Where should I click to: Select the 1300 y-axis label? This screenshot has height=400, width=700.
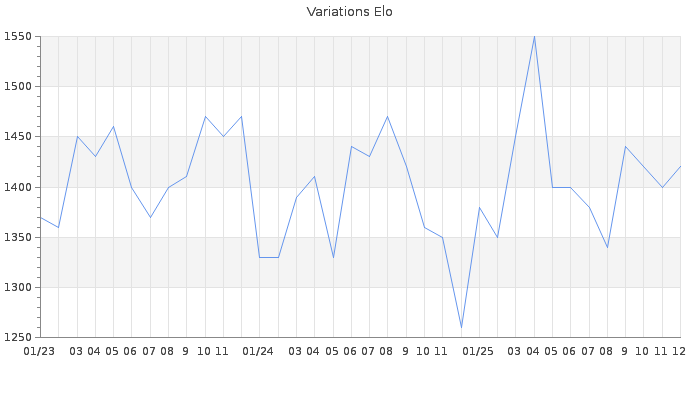point(17,287)
